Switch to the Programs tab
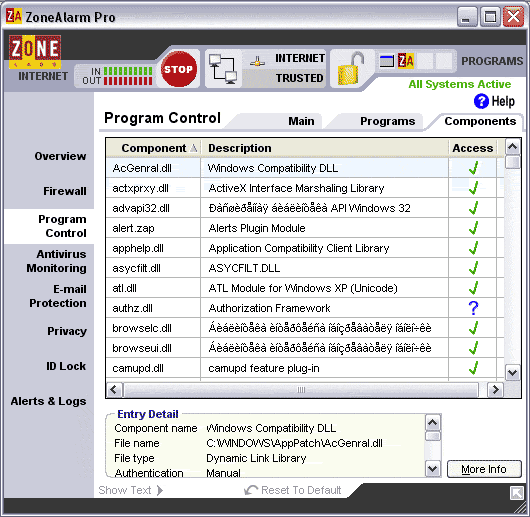 point(387,121)
